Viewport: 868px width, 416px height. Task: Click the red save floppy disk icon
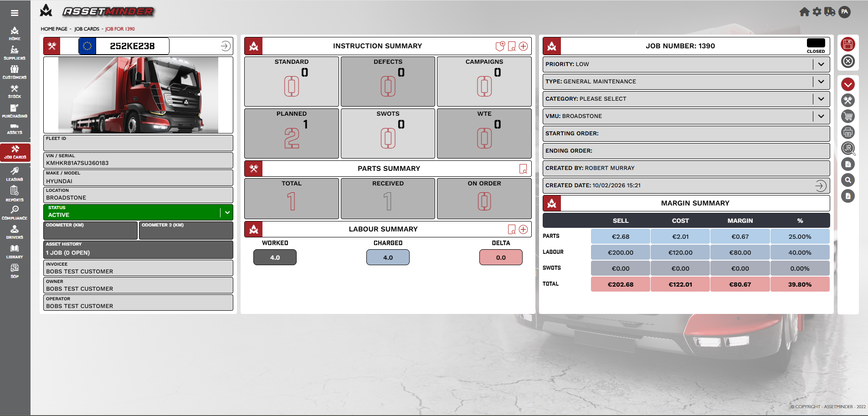pyautogui.click(x=847, y=44)
